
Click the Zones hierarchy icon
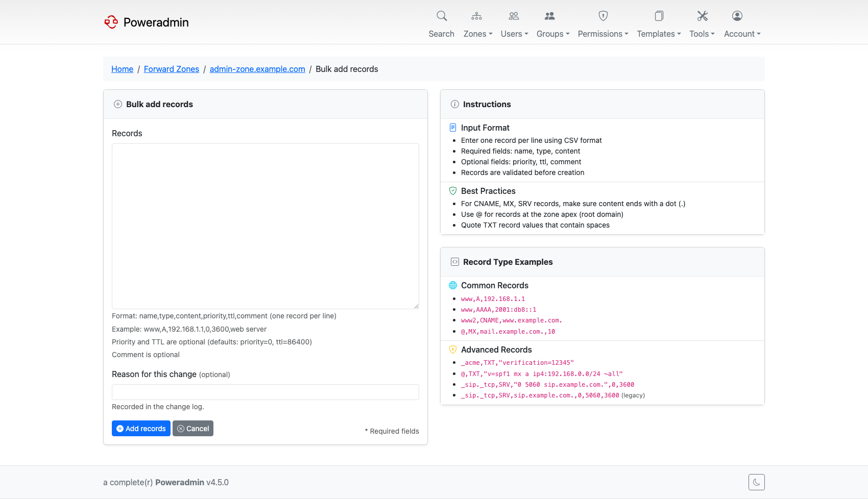point(476,16)
